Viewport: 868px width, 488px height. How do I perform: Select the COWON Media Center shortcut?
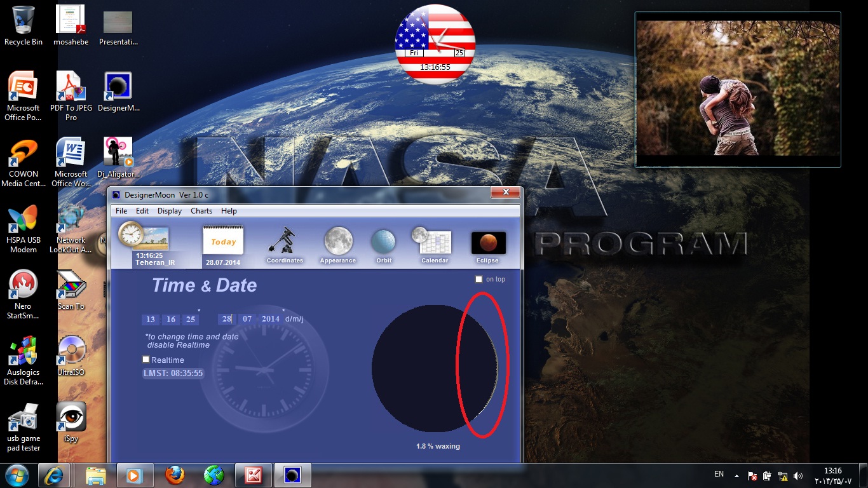[x=24, y=162]
